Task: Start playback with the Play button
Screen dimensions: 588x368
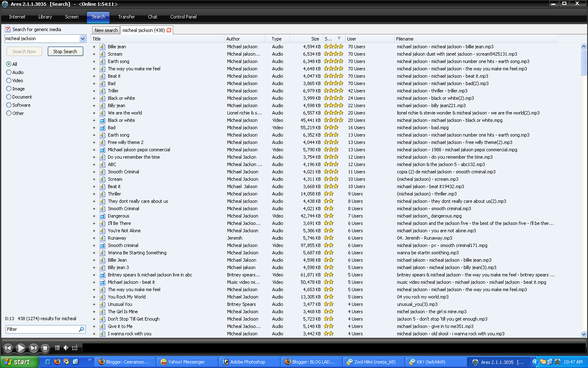Action: point(20,348)
